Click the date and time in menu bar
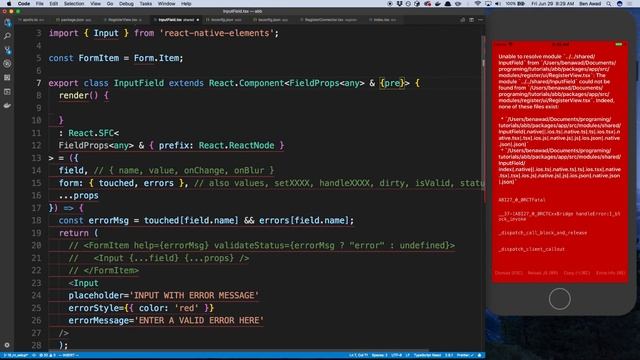 tap(553, 4)
